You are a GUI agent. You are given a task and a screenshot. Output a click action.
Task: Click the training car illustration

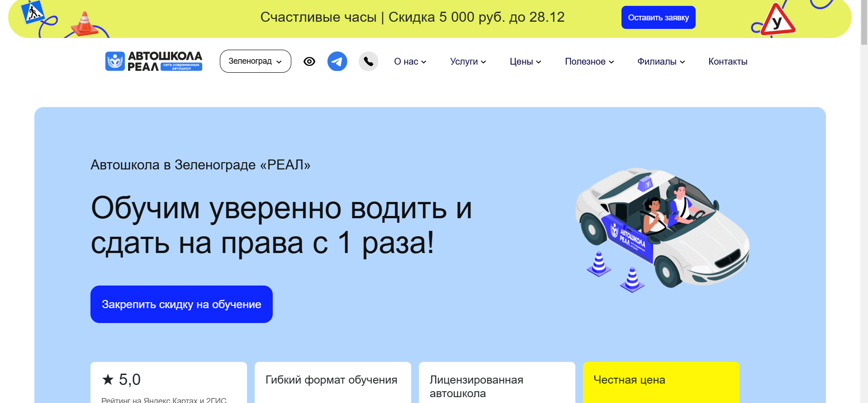(x=663, y=229)
